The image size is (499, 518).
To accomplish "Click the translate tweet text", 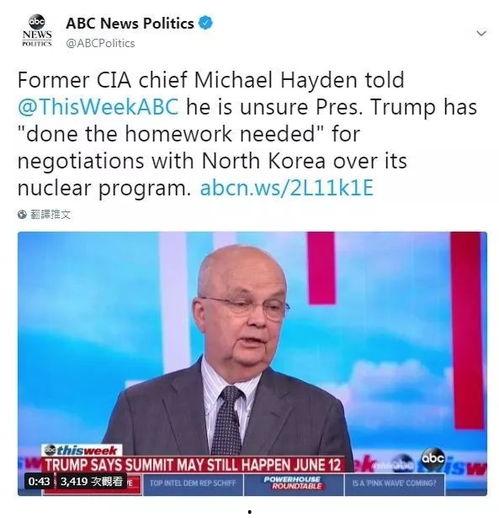I will pyautogui.click(x=51, y=214).
